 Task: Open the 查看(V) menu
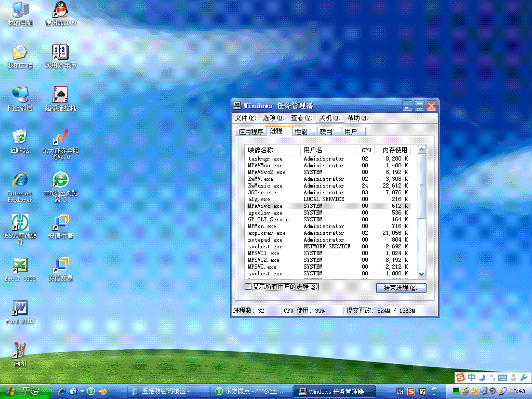(301, 118)
